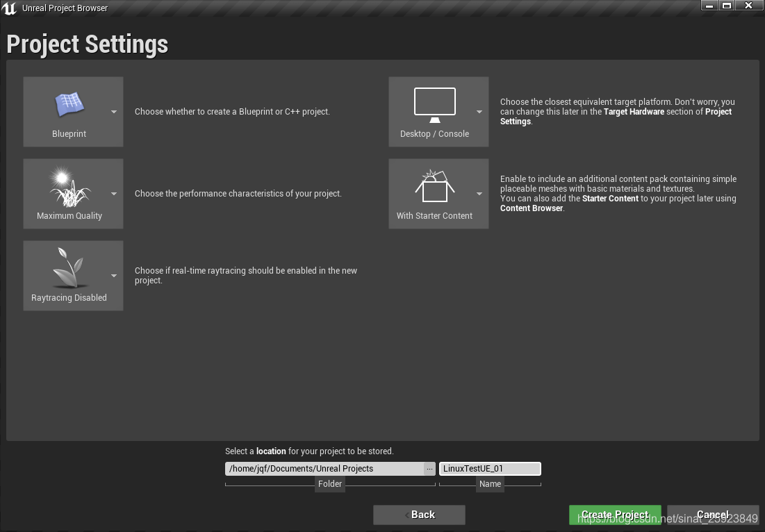Click the Raytracing Disabled sprout icon
The height and width of the screenshot is (532, 765).
[x=69, y=267]
